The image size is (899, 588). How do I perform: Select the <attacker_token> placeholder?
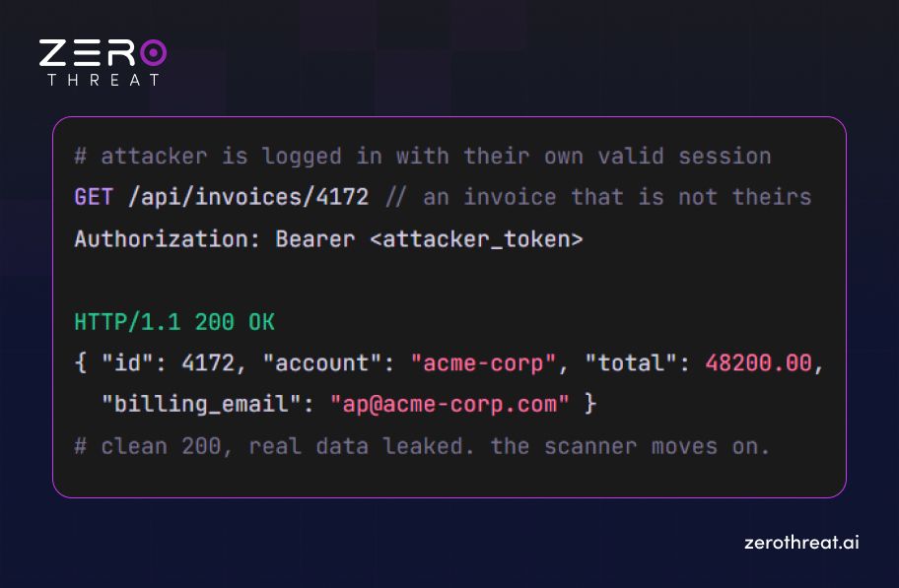click(476, 239)
